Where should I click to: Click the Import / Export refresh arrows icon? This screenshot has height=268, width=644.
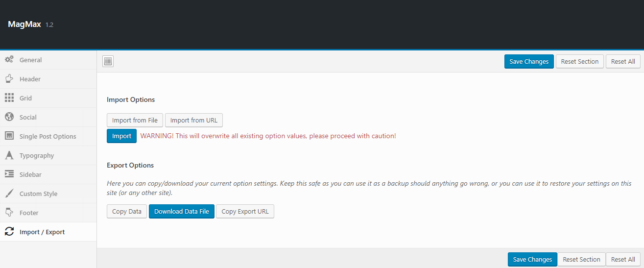click(x=9, y=232)
